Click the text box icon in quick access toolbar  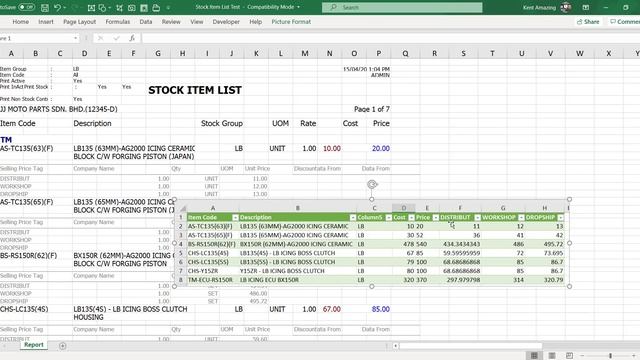(x=91, y=8)
